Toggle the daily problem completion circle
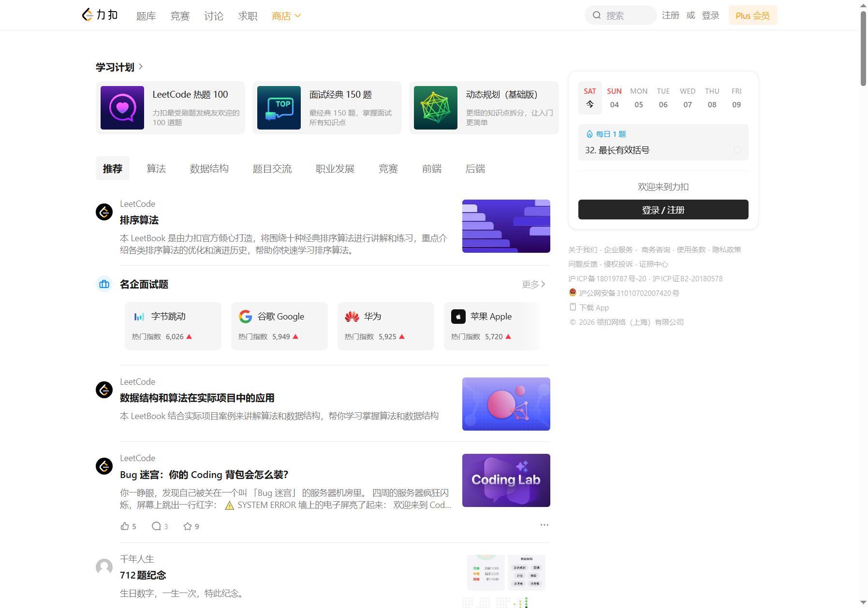868x608 pixels. (737, 150)
